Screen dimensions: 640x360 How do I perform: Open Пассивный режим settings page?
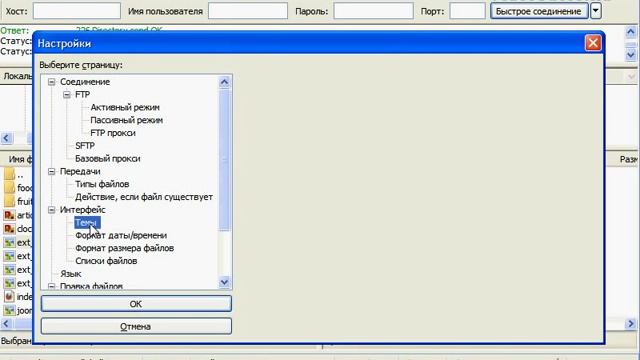pos(127,120)
